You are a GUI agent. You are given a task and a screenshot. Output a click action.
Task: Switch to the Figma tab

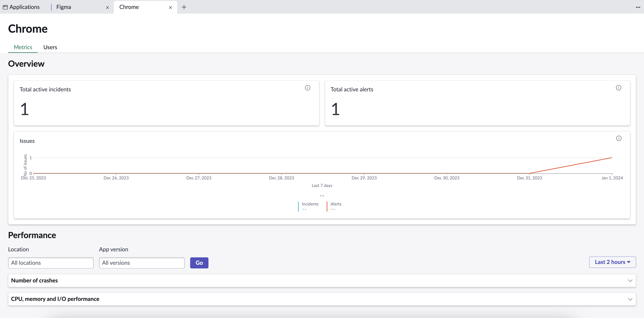tap(64, 7)
